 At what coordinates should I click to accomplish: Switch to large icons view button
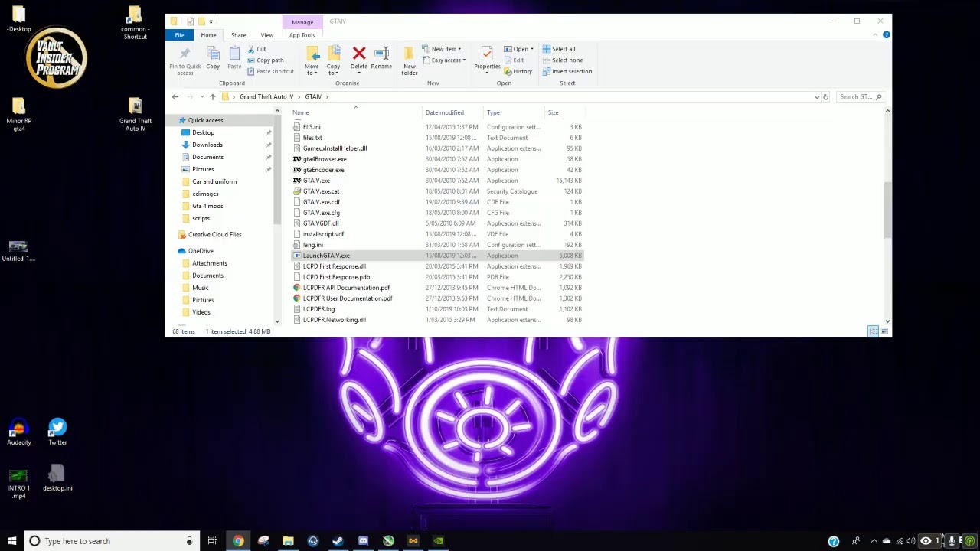click(x=885, y=331)
